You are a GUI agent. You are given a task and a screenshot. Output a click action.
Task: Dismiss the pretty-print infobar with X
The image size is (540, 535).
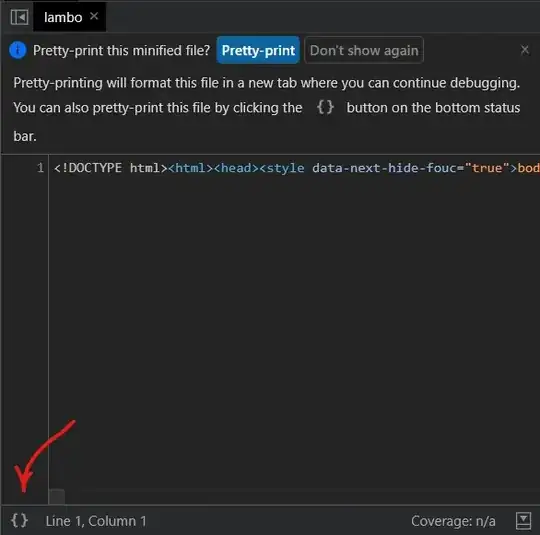point(525,50)
